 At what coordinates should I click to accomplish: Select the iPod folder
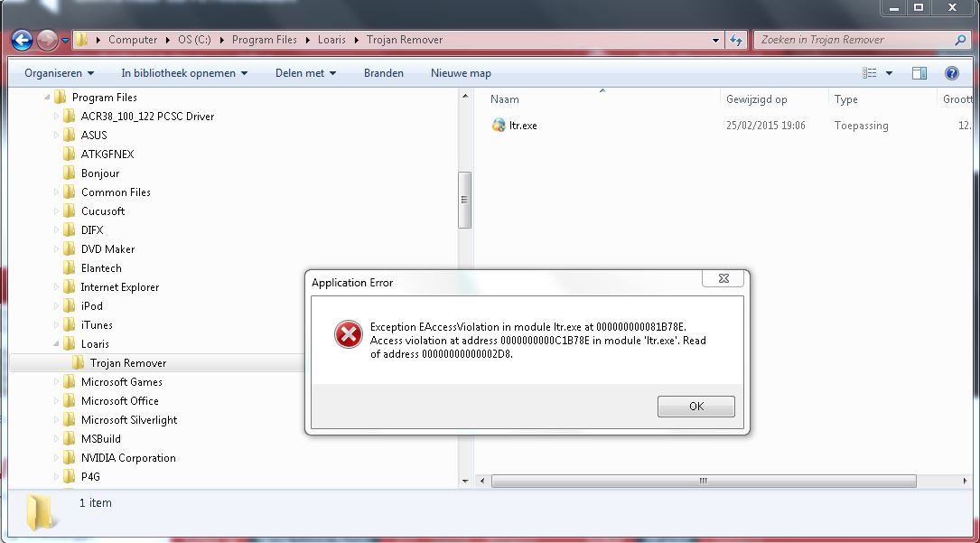pos(91,306)
